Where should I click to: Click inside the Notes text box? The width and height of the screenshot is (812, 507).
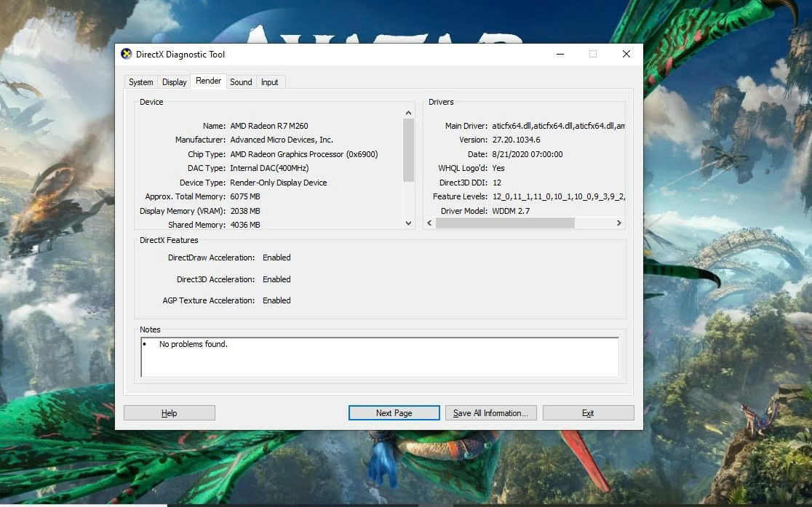[x=380, y=357]
